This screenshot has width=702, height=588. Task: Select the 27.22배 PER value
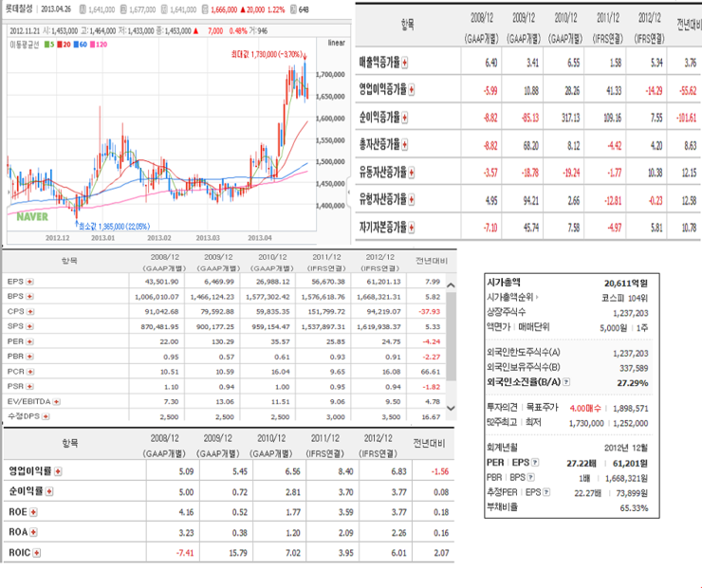tap(582, 463)
